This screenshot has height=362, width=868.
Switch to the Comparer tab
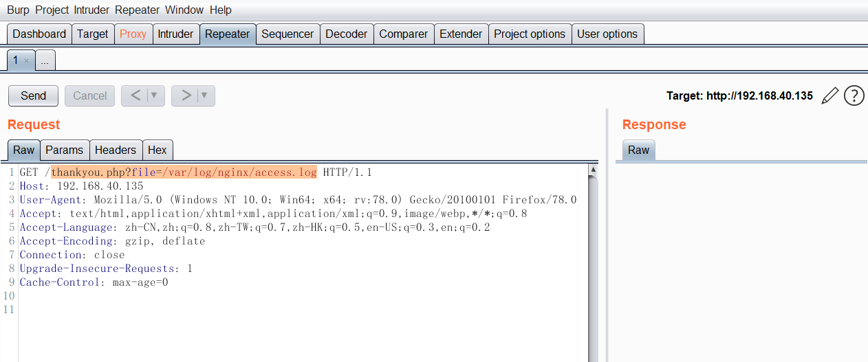click(403, 34)
